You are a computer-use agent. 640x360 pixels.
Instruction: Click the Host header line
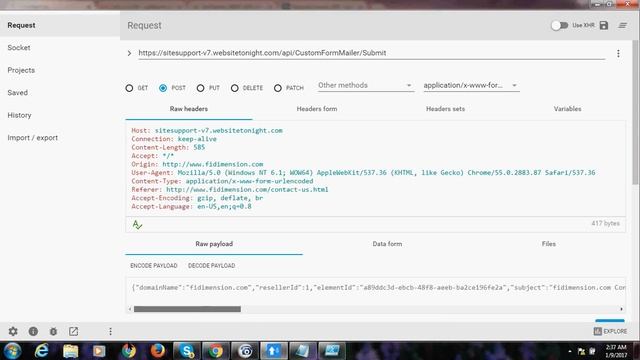pos(207,131)
